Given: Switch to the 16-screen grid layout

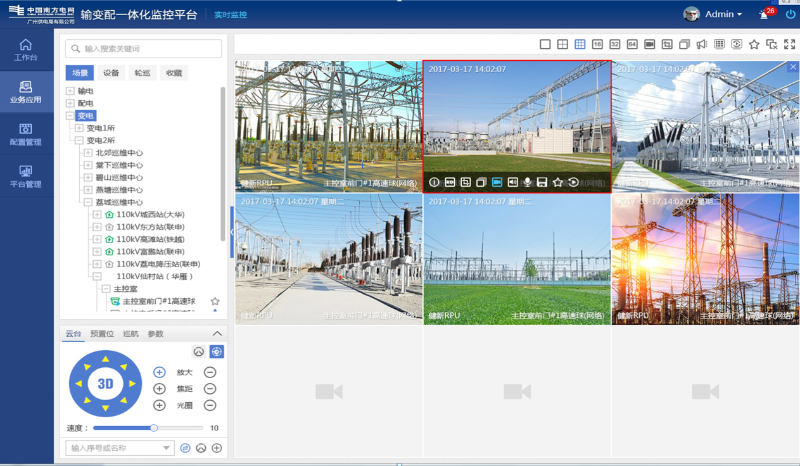Looking at the screenshot, I should pyautogui.click(x=597, y=44).
